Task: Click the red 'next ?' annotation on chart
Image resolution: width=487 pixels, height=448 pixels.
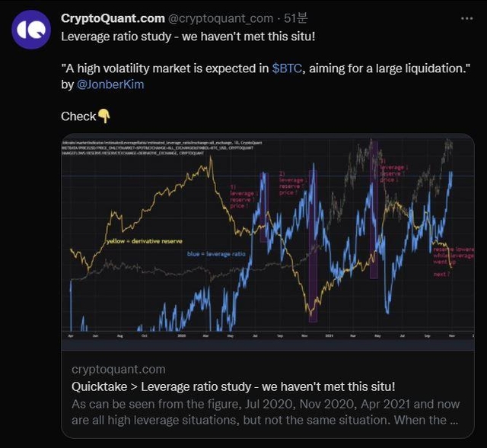Action: tap(441, 274)
